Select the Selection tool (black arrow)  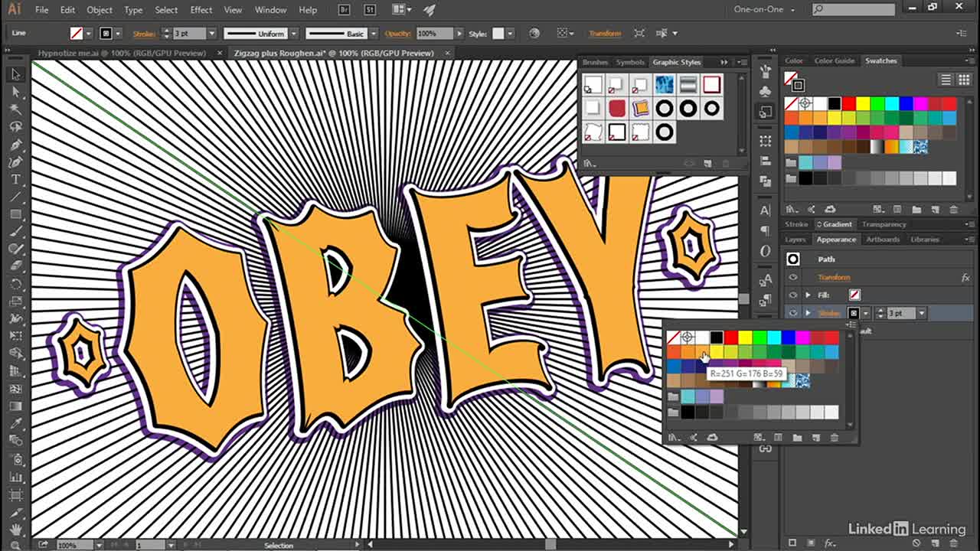tap(15, 74)
